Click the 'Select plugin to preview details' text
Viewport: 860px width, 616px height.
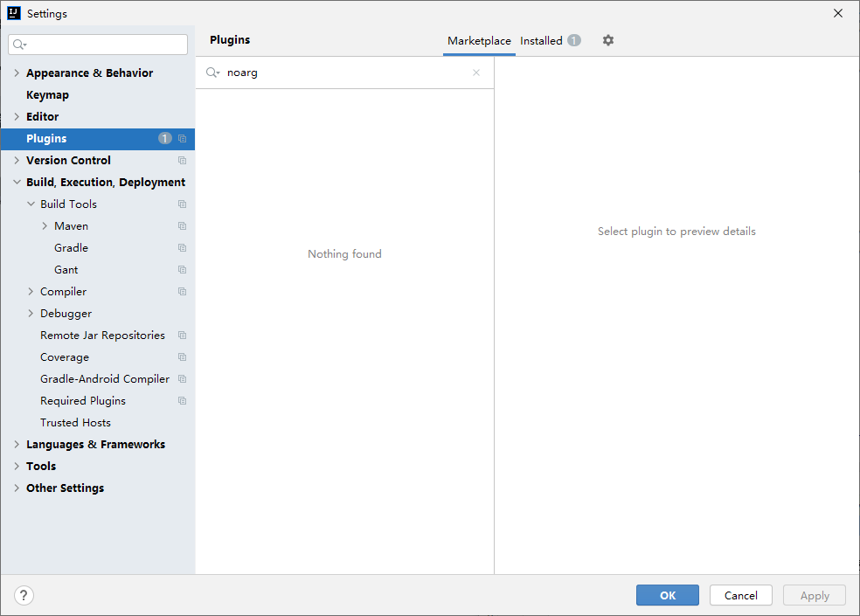[676, 232]
